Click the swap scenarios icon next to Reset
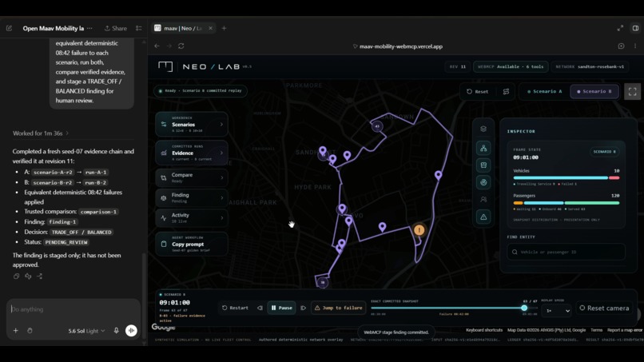Image resolution: width=644 pixels, height=362 pixels. tap(506, 92)
